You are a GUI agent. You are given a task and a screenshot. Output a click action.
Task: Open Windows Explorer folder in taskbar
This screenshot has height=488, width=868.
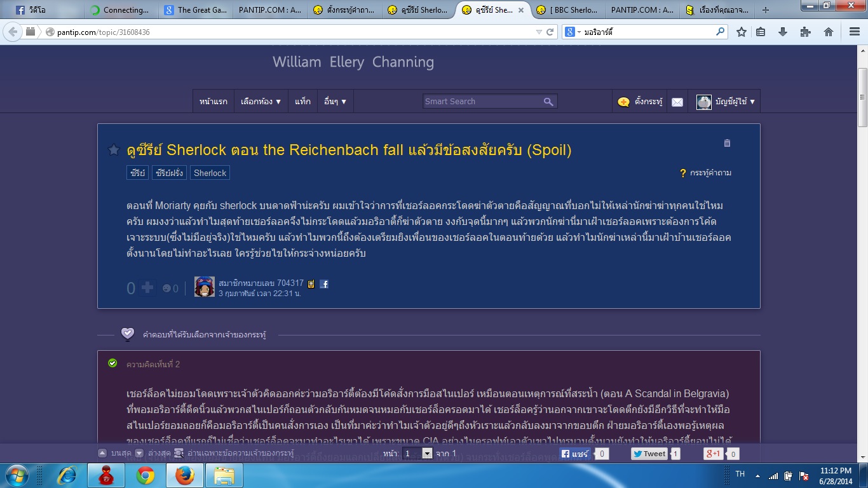click(x=224, y=475)
